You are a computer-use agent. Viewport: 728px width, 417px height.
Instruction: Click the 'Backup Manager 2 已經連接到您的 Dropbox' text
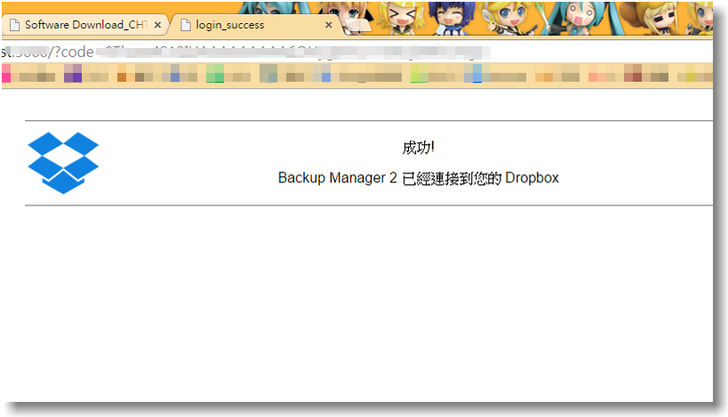point(418,178)
